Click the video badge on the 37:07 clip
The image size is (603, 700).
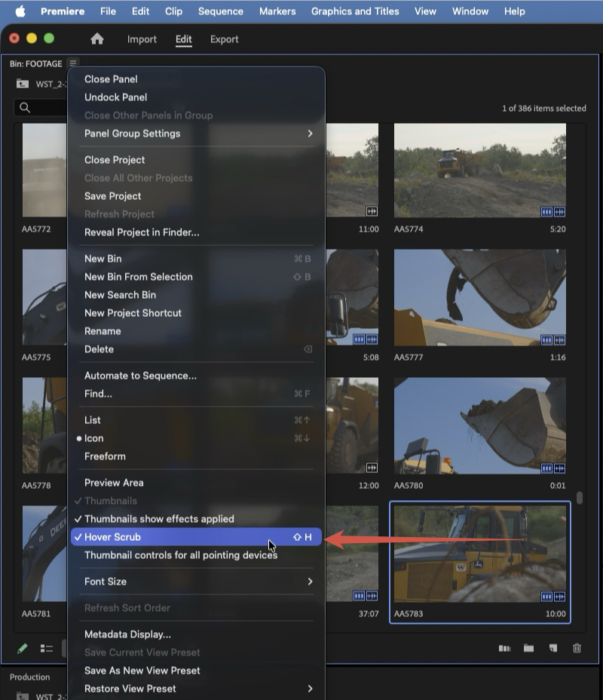click(359, 596)
